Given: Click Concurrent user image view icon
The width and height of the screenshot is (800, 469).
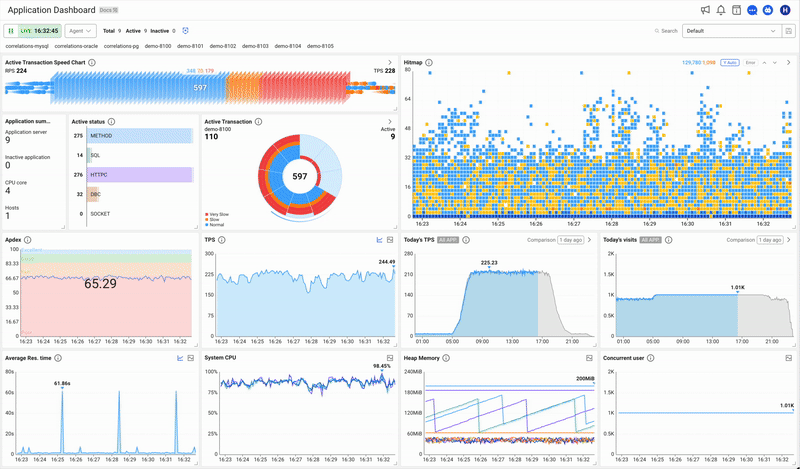Looking at the screenshot, I should pos(789,358).
